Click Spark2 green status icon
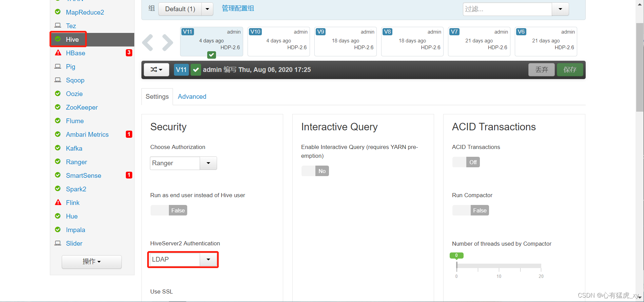 click(x=58, y=189)
